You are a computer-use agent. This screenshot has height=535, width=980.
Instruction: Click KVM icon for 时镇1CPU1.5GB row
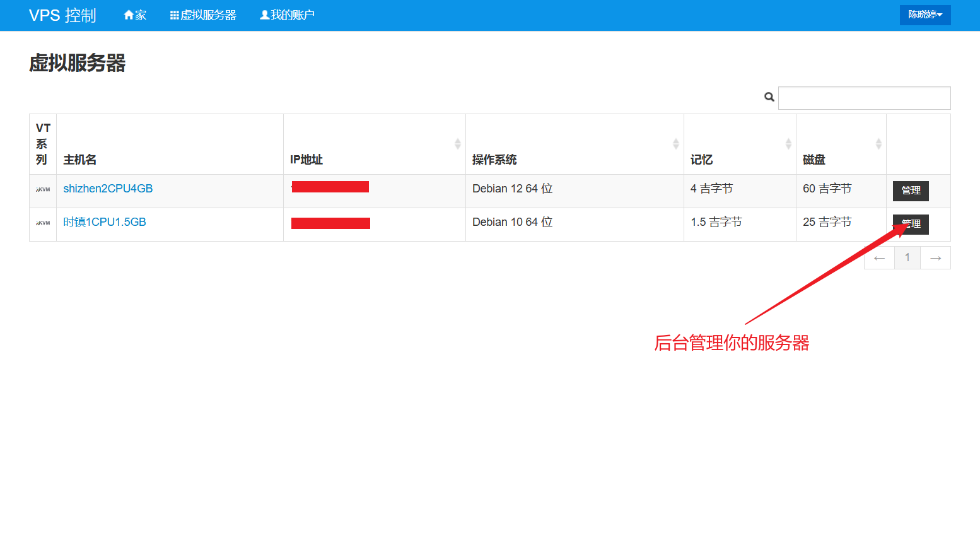click(x=43, y=223)
